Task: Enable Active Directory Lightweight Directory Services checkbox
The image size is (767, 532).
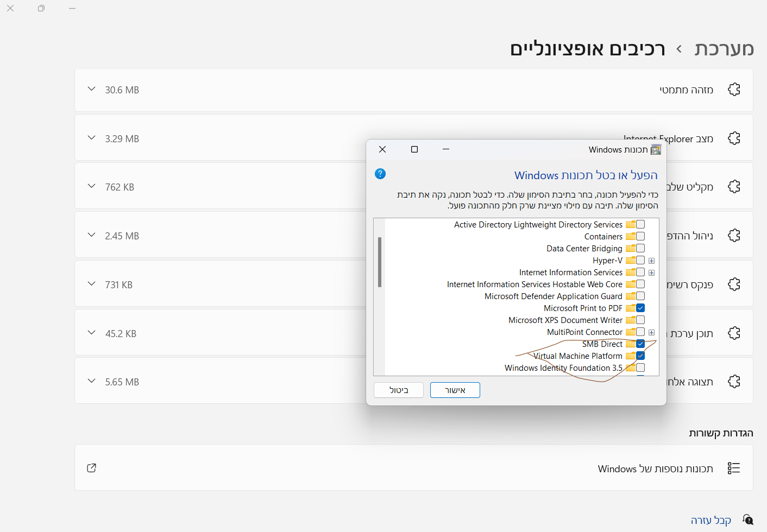Action: [x=640, y=224]
